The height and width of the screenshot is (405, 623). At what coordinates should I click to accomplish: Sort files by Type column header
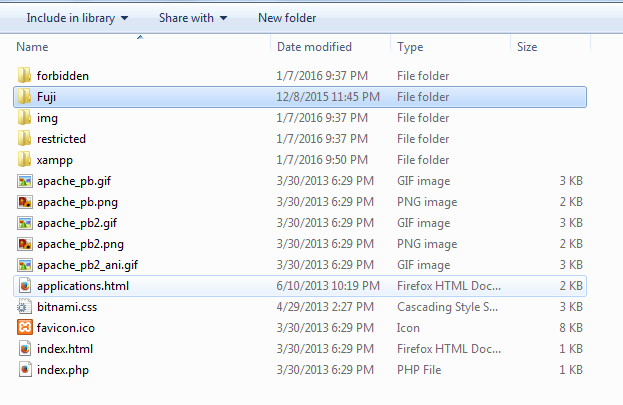pyautogui.click(x=410, y=47)
